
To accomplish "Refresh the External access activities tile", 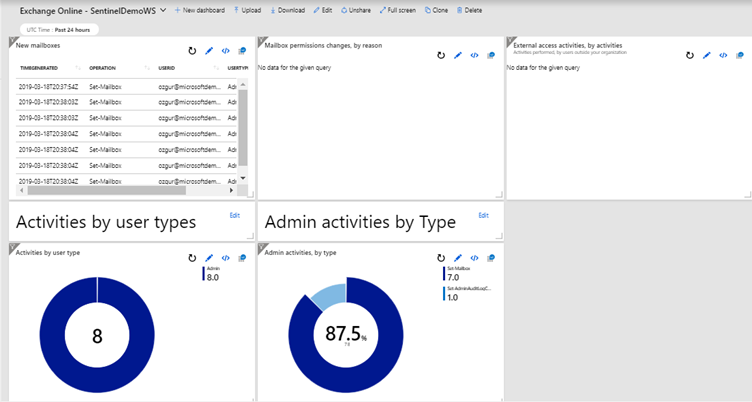I will pyautogui.click(x=690, y=56).
